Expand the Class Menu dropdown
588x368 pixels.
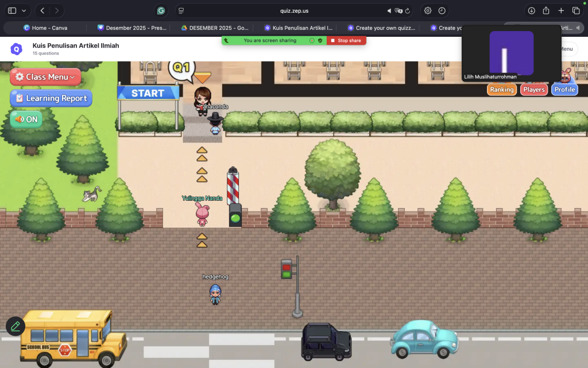(x=45, y=77)
